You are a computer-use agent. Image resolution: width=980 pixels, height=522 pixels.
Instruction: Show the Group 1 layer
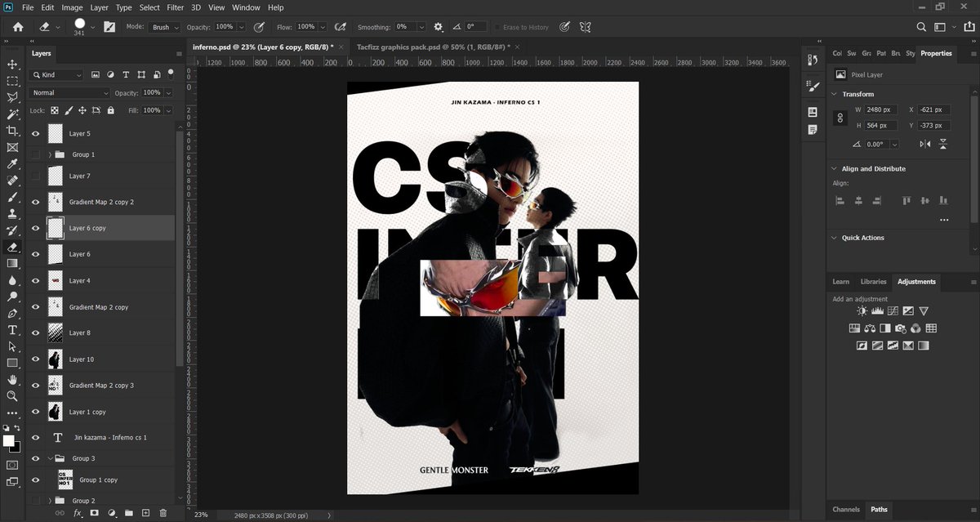click(x=35, y=154)
